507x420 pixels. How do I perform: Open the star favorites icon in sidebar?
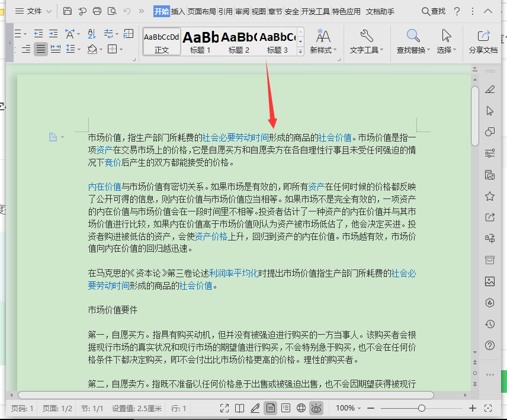click(x=490, y=196)
